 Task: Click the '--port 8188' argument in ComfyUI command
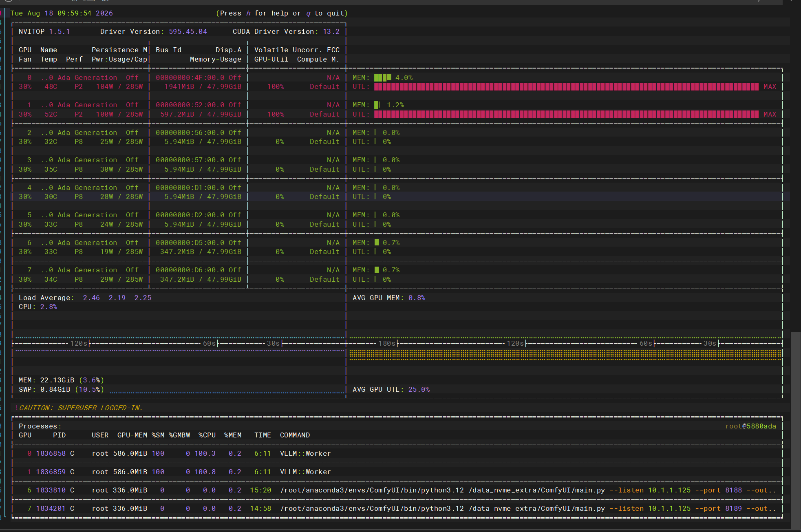click(719, 490)
